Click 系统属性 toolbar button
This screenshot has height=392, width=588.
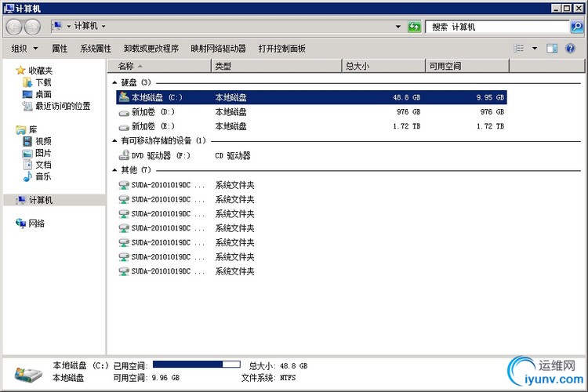(x=96, y=49)
